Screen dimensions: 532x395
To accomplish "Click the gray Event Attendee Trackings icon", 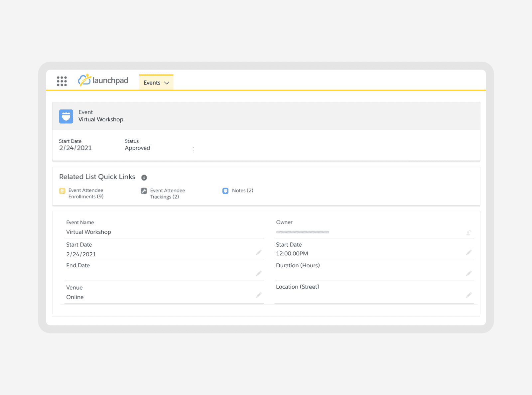I will pyautogui.click(x=144, y=191).
